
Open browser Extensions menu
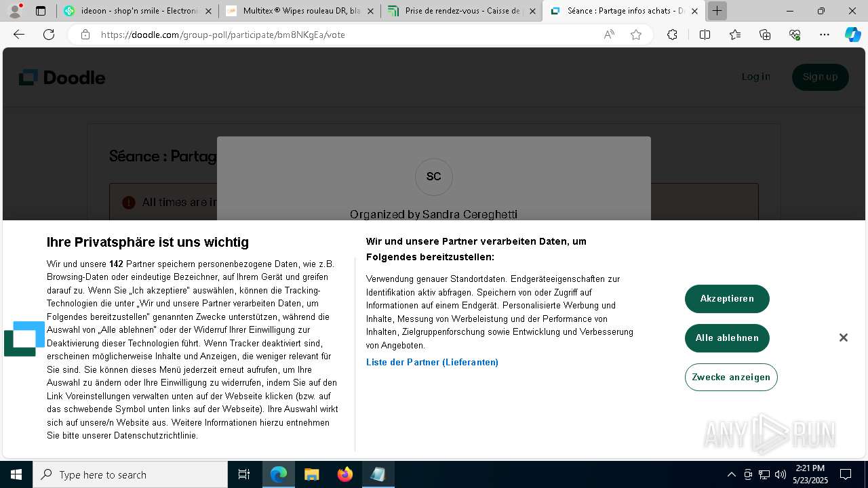[x=672, y=35]
